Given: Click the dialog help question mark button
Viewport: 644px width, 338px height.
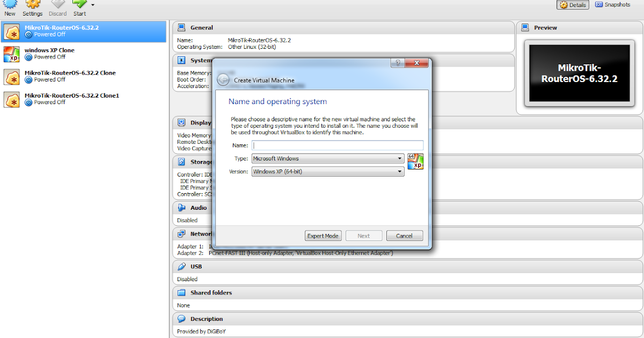Looking at the screenshot, I should pos(398,63).
